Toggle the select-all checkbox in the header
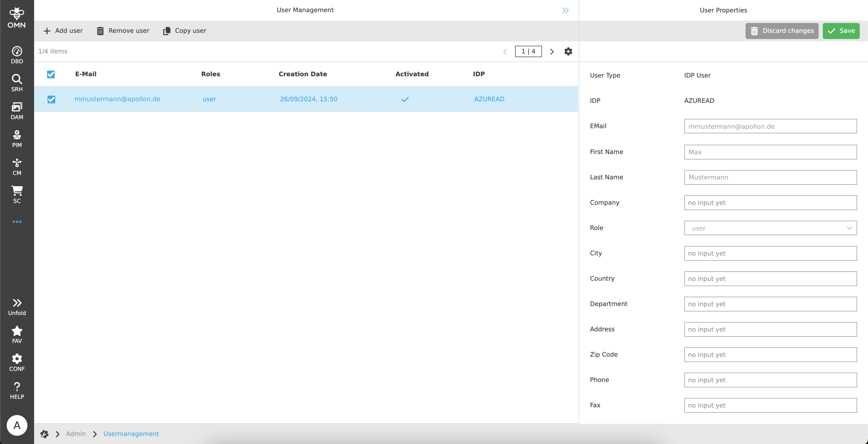Image resolution: width=868 pixels, height=444 pixels. (x=51, y=74)
